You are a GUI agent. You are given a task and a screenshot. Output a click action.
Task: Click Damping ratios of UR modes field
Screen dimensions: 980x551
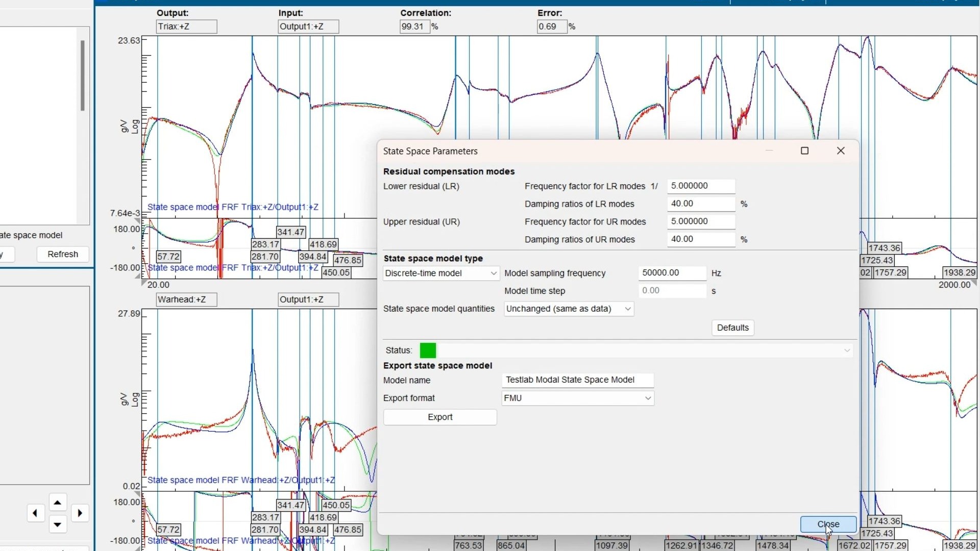point(701,240)
